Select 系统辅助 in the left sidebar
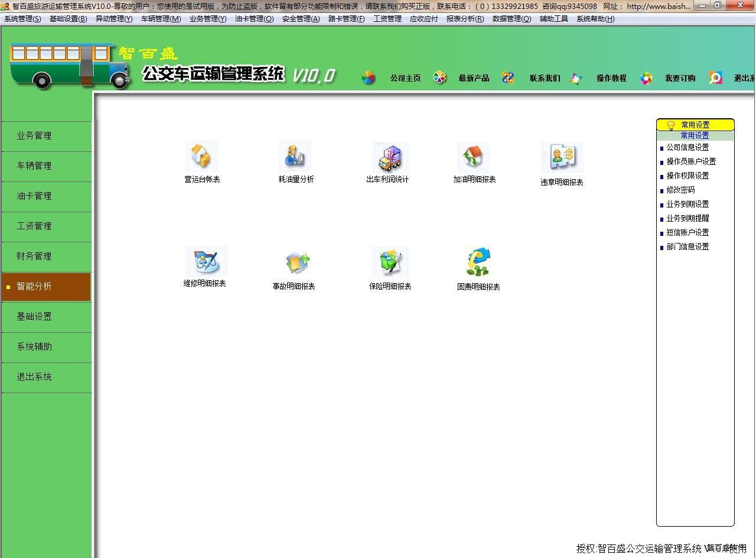Viewport: 756px width, 558px height. 46,347
